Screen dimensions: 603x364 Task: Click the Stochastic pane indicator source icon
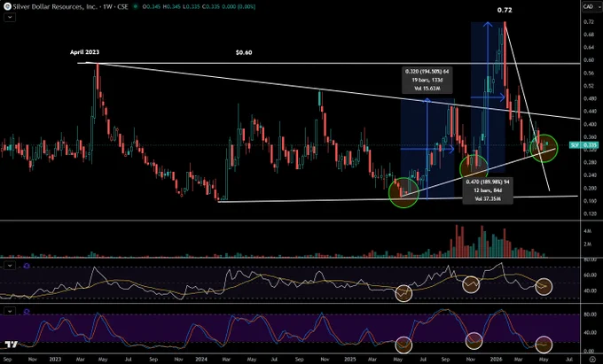click(x=27, y=312)
